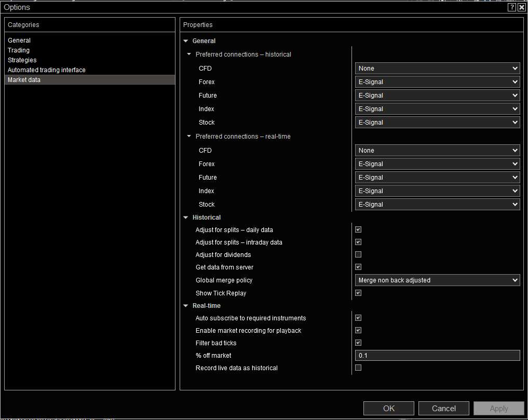Click the help question mark icon

[512, 7]
